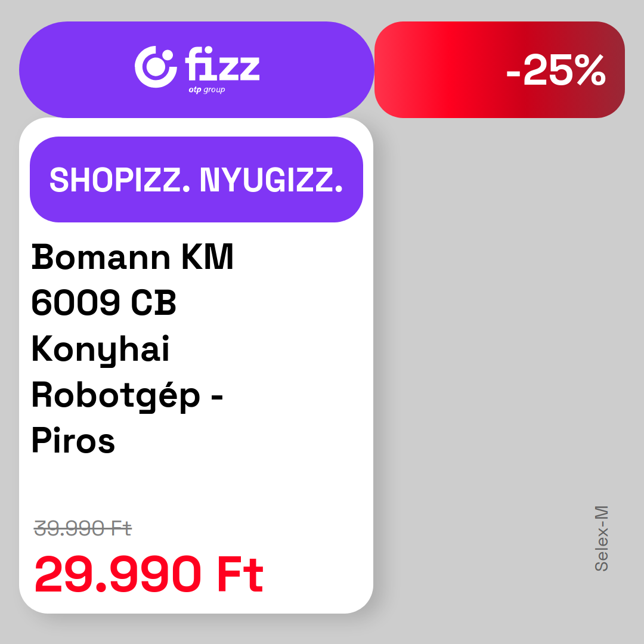Click the 6009 CB model text
Viewport: 644px width, 644px height.
tap(104, 303)
